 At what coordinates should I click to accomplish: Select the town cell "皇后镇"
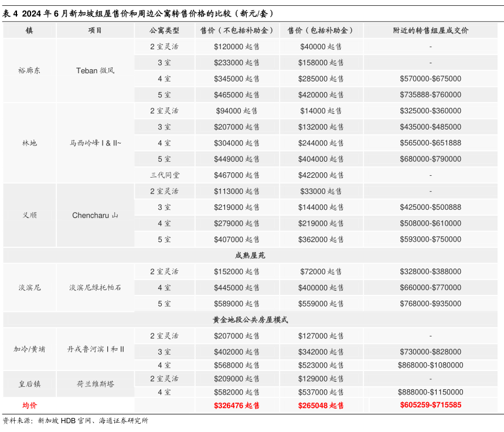[29, 384]
